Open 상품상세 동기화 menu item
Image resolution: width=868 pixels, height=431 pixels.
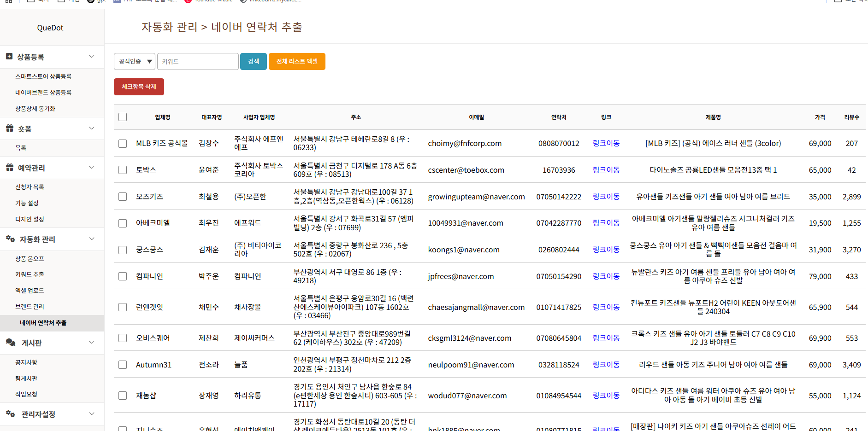[x=35, y=109]
